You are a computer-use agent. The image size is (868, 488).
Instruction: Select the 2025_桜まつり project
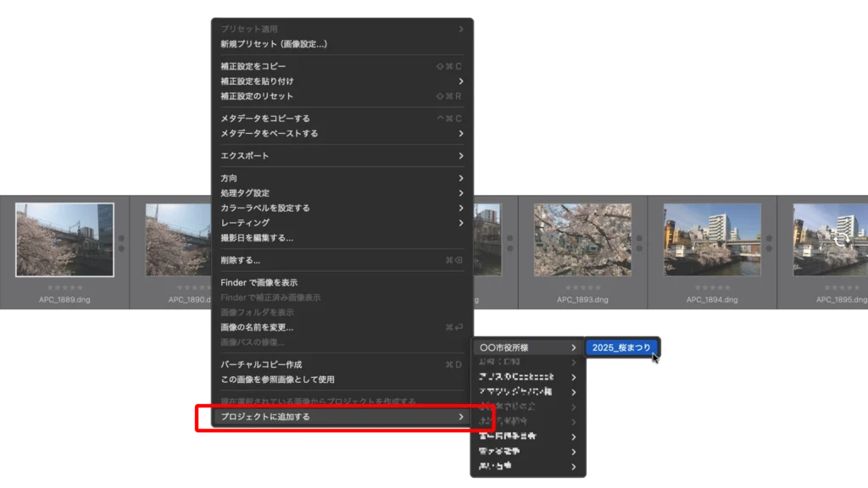(x=622, y=348)
